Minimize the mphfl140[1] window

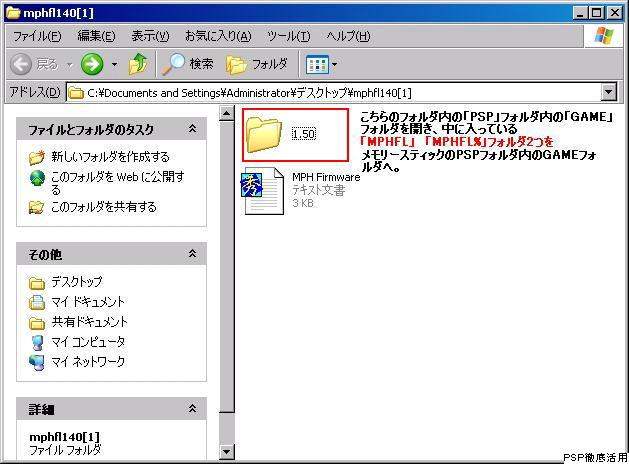click(x=580, y=13)
